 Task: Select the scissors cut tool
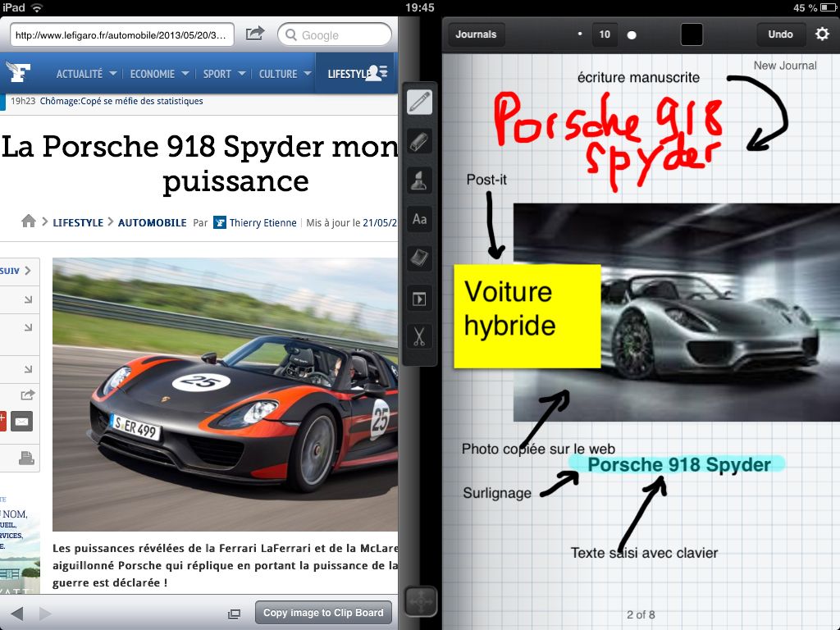pyautogui.click(x=419, y=337)
